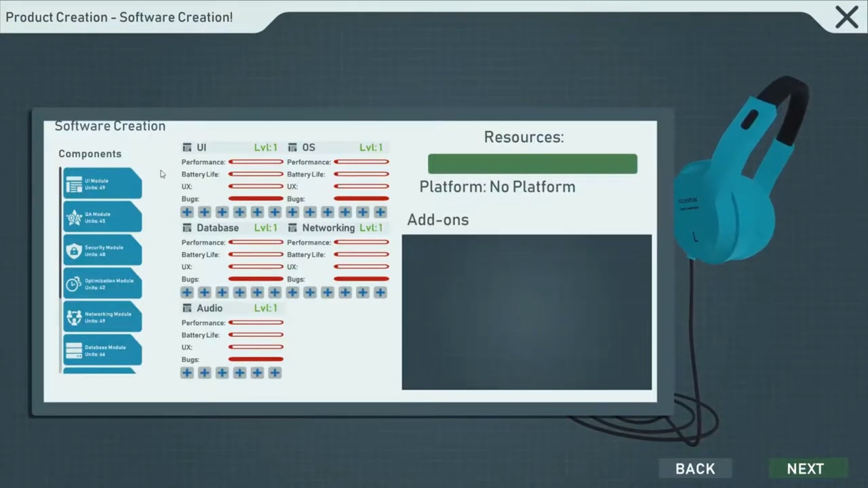Pick the Database Module component
The image size is (868, 488).
pyautogui.click(x=102, y=350)
